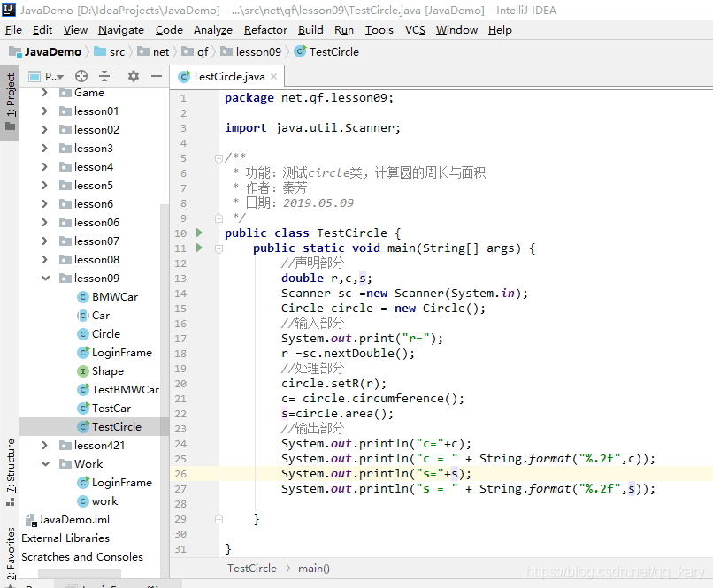The width and height of the screenshot is (713, 588).
Task: Click src in navigation breadcrumb
Action: (109, 52)
